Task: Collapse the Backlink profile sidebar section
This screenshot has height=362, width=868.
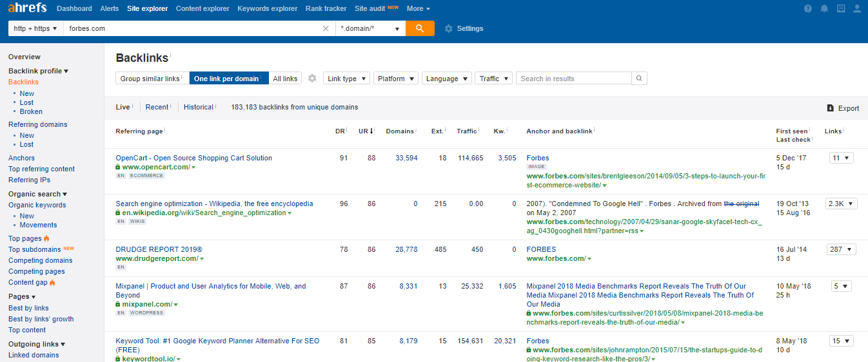Action: pyautogui.click(x=38, y=71)
